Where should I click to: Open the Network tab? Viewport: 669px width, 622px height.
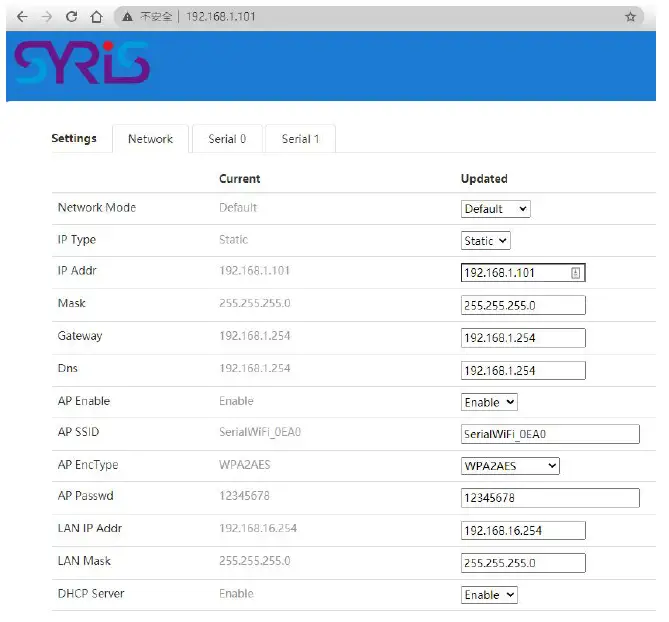tap(150, 139)
